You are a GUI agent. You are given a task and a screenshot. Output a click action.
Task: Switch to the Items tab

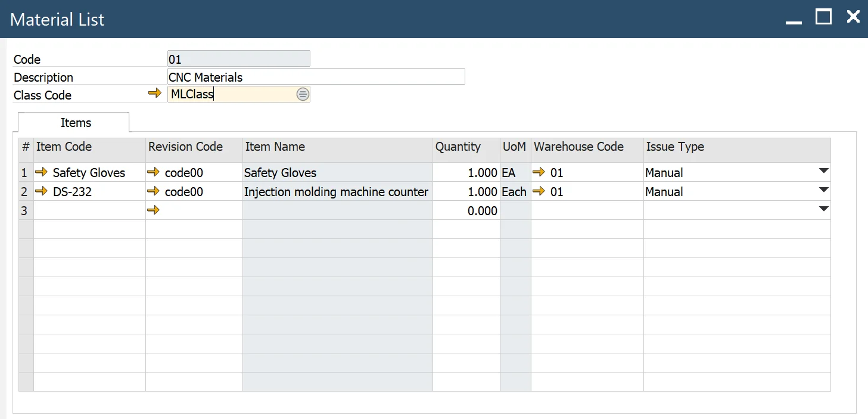click(x=75, y=123)
